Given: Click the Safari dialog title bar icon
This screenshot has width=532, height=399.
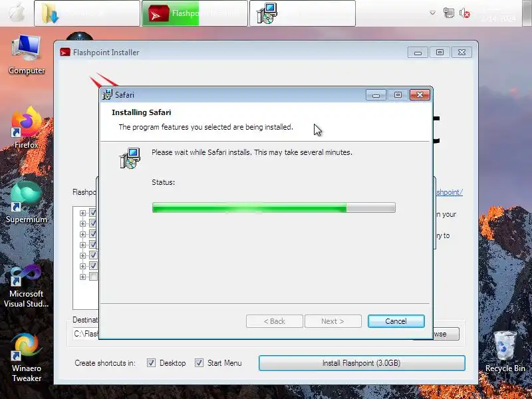Looking at the screenshot, I should [x=107, y=94].
